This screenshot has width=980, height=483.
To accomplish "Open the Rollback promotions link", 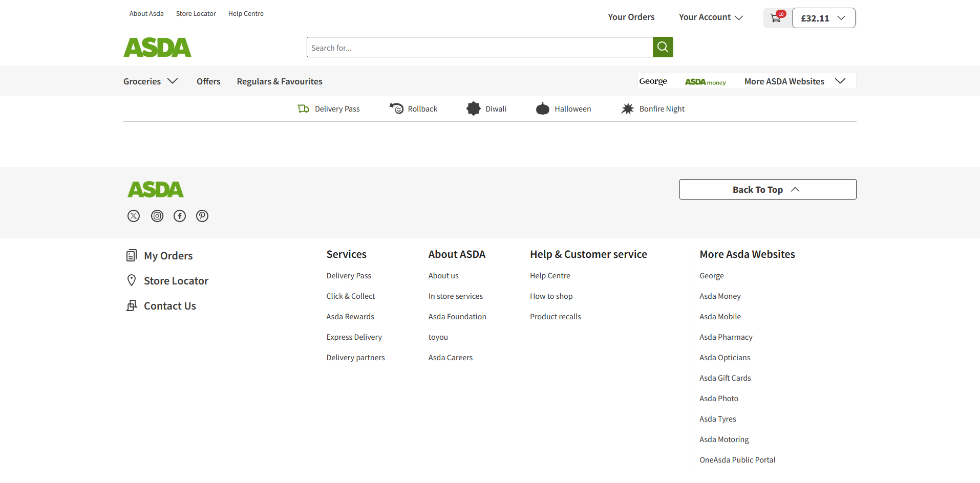I will coord(414,109).
